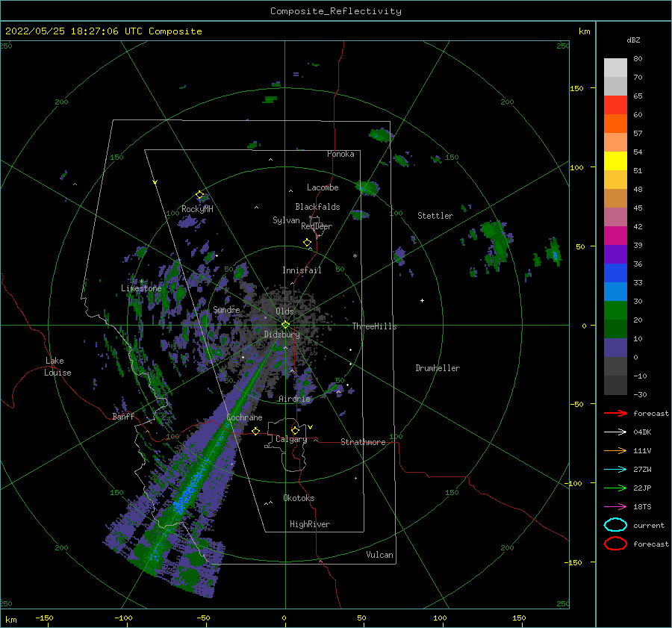The height and width of the screenshot is (628, 672).
Task: Click the Stettler label
Action: tap(435, 216)
